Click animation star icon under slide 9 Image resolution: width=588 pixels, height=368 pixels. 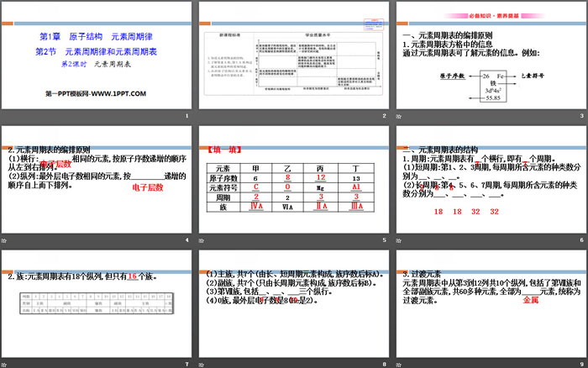click(399, 365)
